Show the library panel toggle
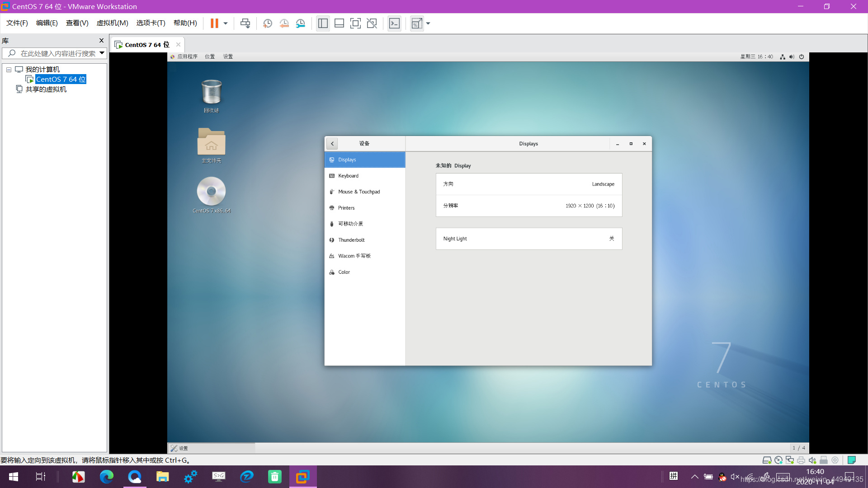Image resolution: width=868 pixels, height=488 pixels. click(323, 23)
